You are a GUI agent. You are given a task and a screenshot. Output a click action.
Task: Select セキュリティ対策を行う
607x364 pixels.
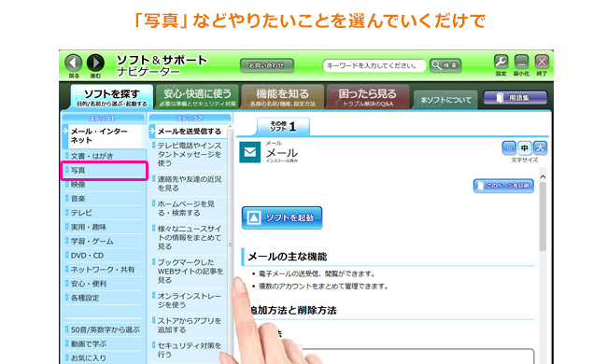(x=188, y=350)
